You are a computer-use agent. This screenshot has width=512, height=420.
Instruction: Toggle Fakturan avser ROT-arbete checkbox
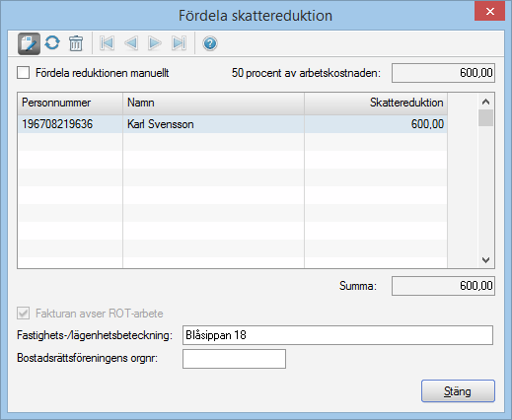click(x=24, y=314)
